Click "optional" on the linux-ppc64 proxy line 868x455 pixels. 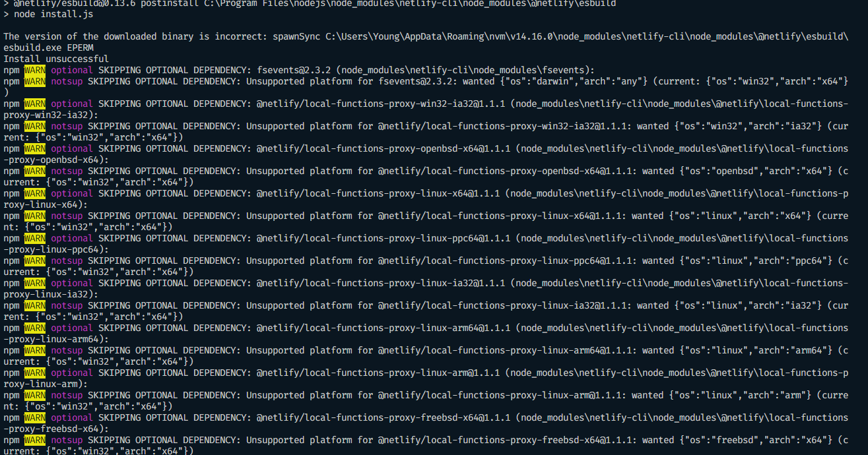[x=72, y=238]
